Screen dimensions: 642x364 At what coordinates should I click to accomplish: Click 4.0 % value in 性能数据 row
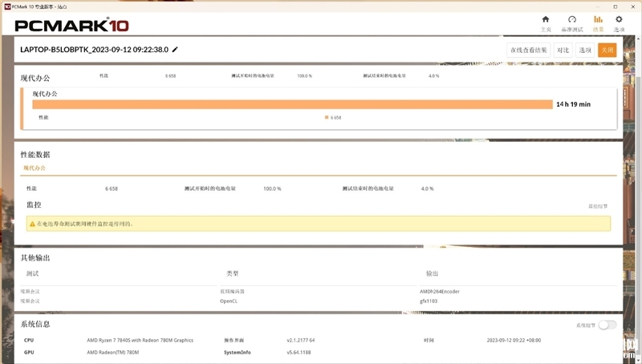pos(427,189)
